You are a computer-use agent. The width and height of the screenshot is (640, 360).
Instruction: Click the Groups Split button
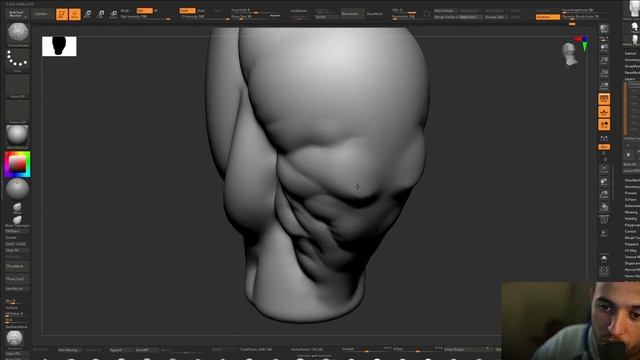click(495, 17)
